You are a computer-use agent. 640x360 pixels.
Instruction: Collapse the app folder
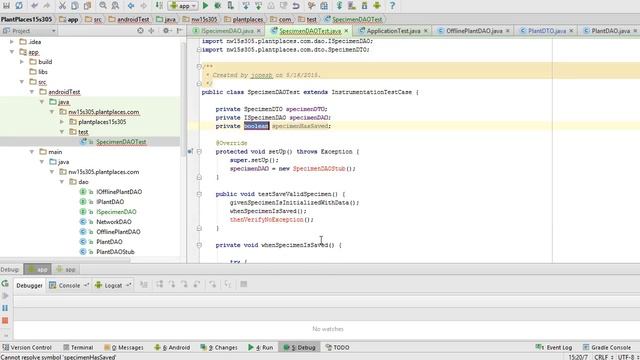tap(12, 52)
